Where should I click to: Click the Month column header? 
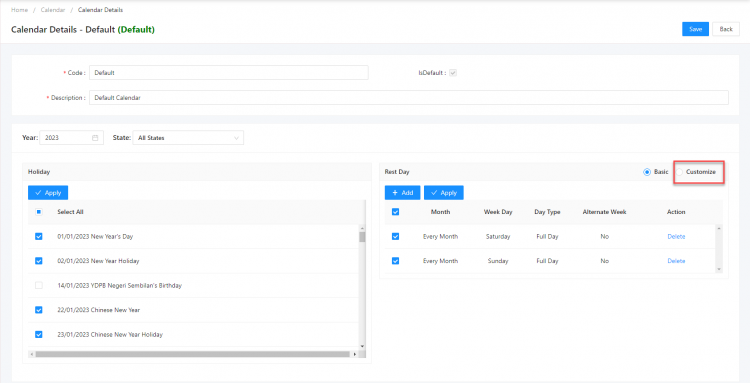pos(441,212)
